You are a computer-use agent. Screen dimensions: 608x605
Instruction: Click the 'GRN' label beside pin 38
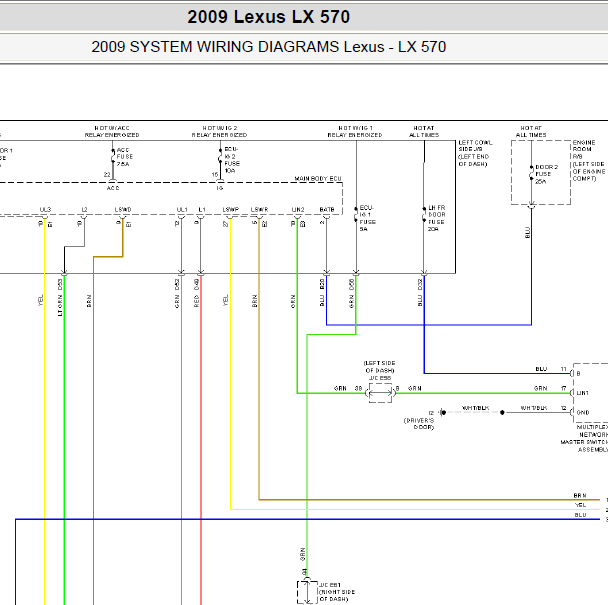point(340,388)
